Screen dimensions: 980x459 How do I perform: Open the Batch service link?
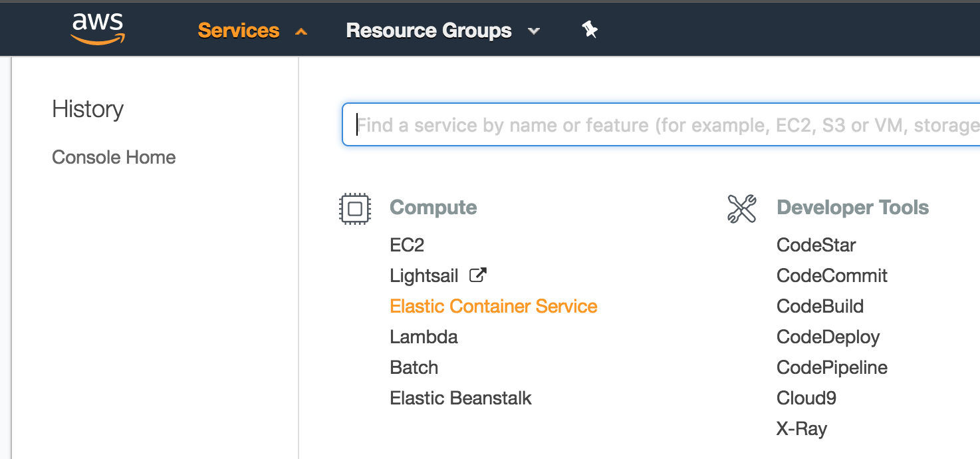tap(414, 368)
